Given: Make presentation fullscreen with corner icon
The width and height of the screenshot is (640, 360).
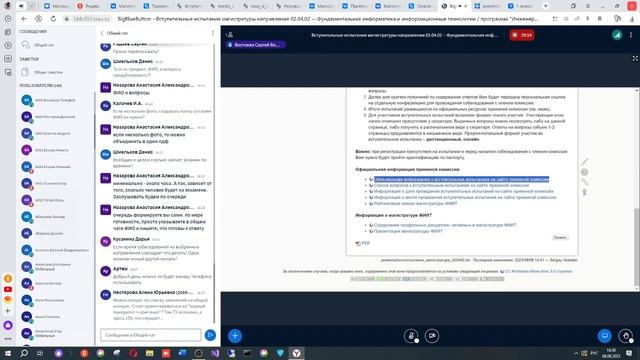Looking at the screenshot, I should point(635,59).
